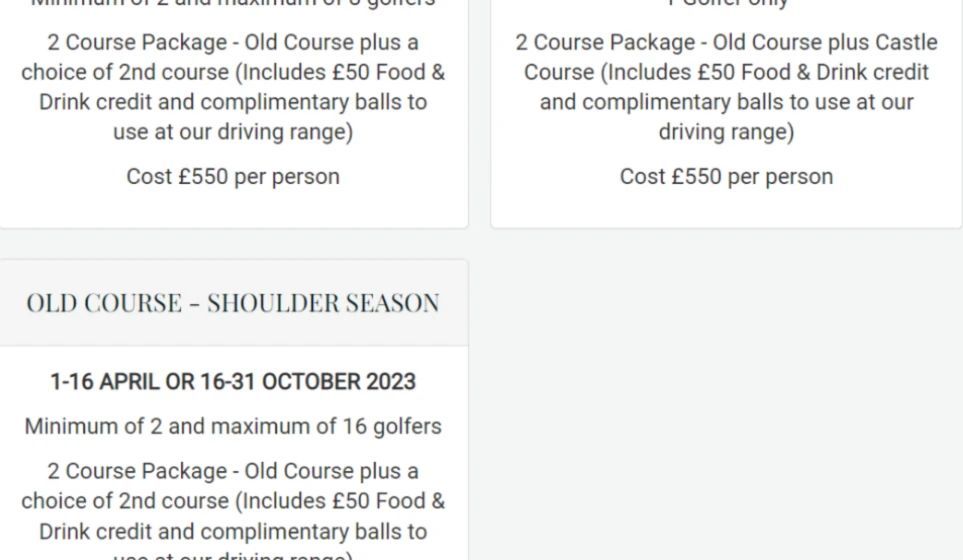Screen dimensions: 963x560
Task: Click the Old Course plus Castle Course description
Action: tap(726, 87)
